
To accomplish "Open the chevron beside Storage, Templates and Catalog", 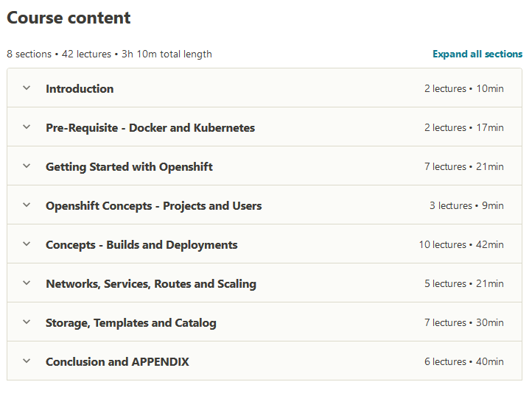I will point(27,322).
